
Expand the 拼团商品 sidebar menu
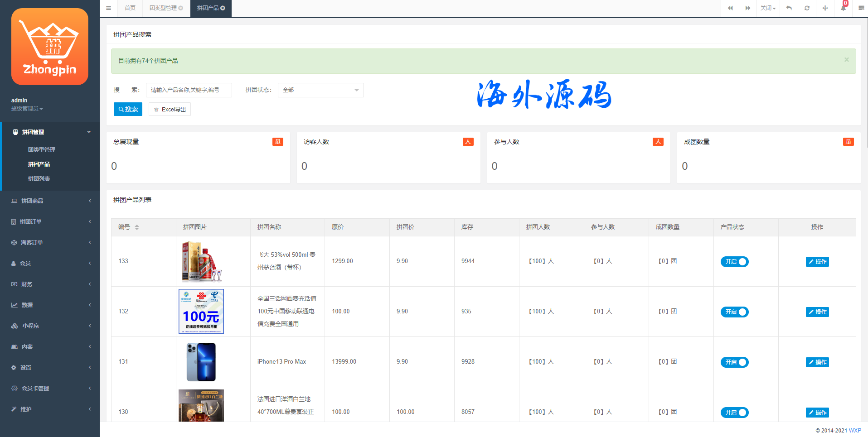(x=50, y=201)
